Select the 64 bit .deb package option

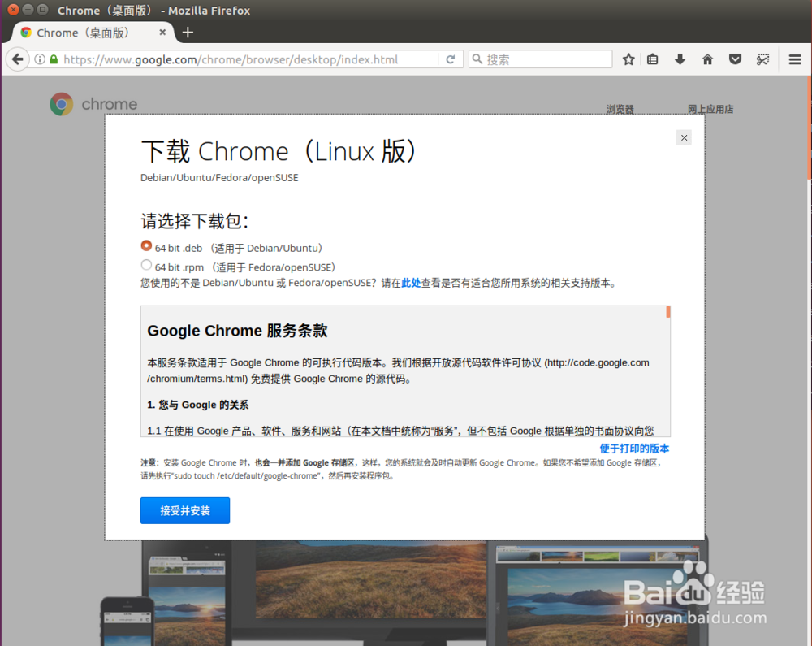pos(146,246)
